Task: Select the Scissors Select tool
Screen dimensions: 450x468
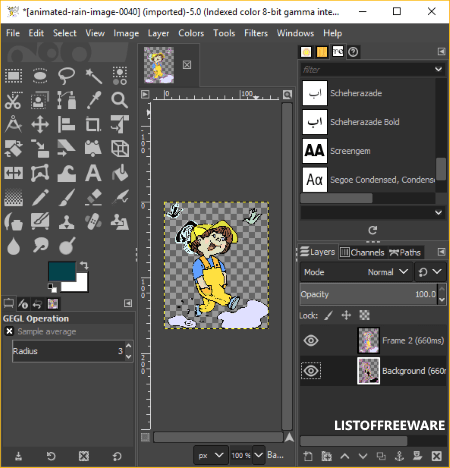Action: tap(13, 100)
